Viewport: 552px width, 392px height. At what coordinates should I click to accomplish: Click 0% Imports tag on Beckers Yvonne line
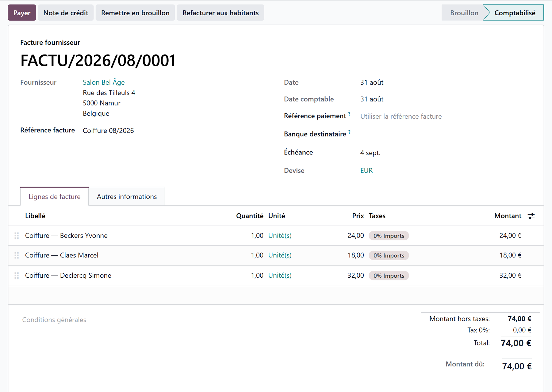coord(389,236)
